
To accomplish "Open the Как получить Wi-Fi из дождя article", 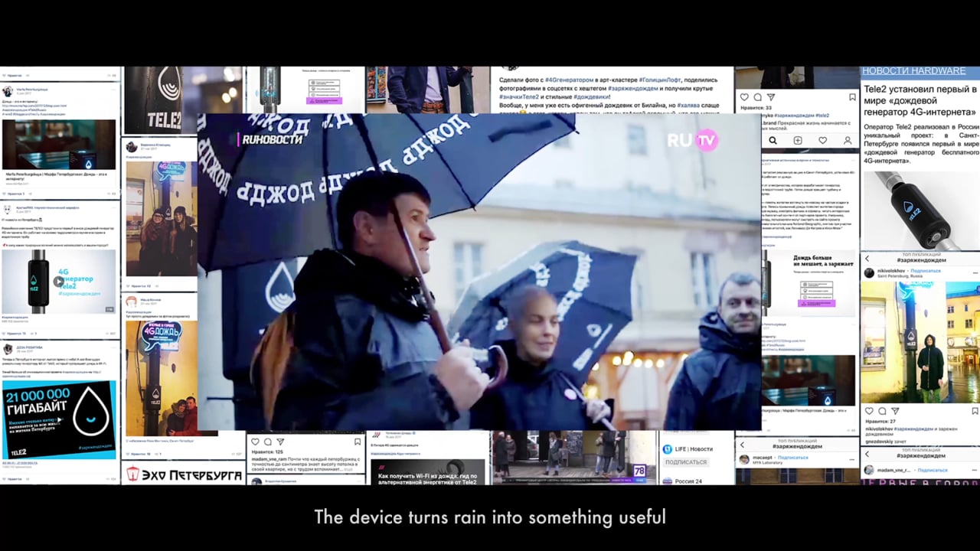I will (x=428, y=471).
